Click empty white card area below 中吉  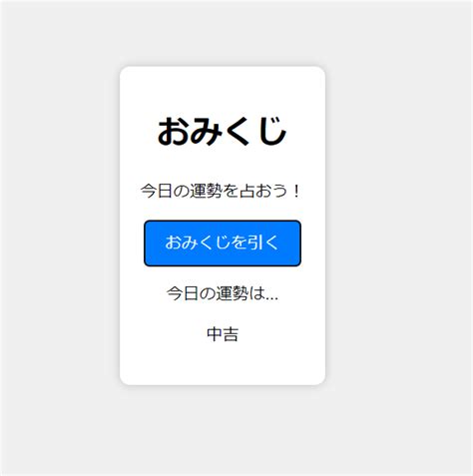tap(223, 364)
